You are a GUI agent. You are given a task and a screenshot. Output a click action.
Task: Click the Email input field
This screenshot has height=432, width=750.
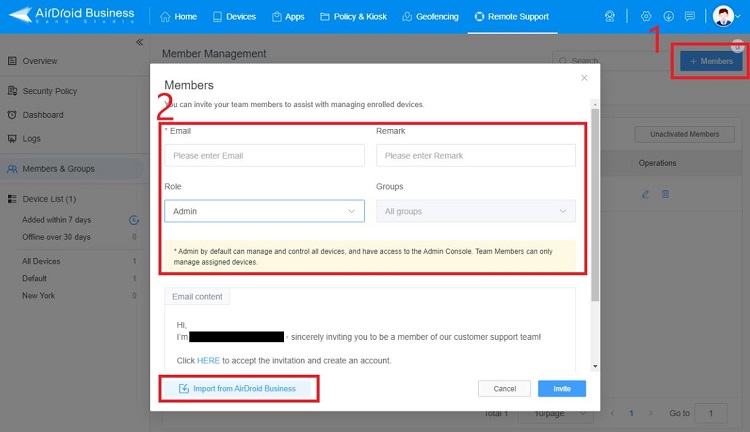(264, 155)
